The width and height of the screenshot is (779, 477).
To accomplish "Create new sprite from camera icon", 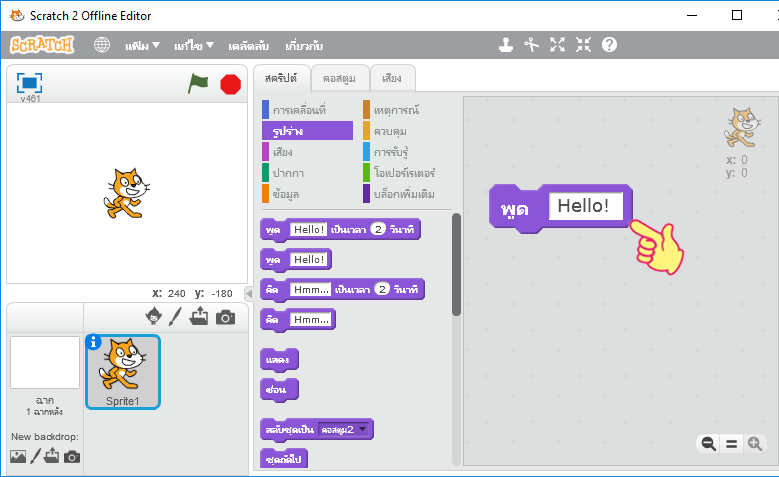I will click(226, 318).
